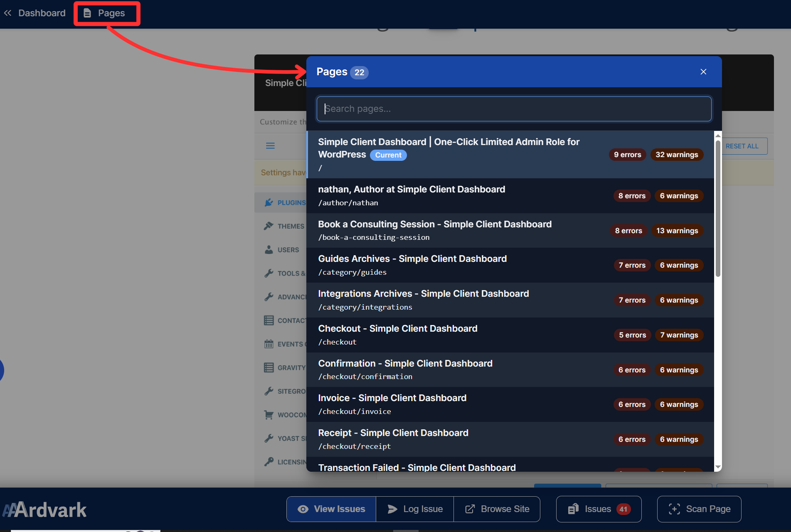This screenshot has width=791, height=532.
Task: Open the Dashboard item in top bar
Action: (42, 13)
